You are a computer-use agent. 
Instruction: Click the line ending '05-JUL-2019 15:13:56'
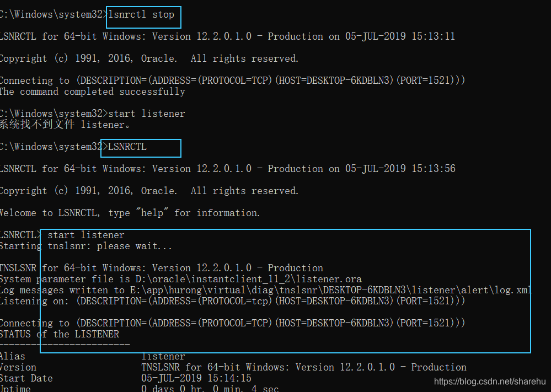tap(228, 169)
